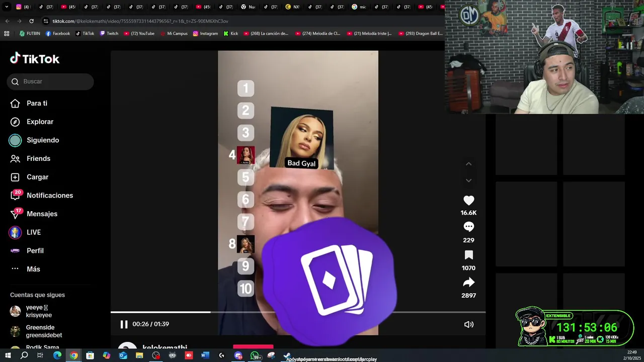644x362 pixels.
Task: Seek on the video progress bar
Action: [x=298, y=312]
